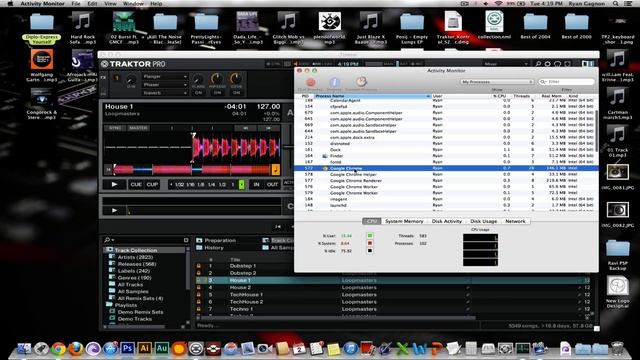Click the CUE button on deck A
This screenshot has width=640, height=360.
pos(136,184)
